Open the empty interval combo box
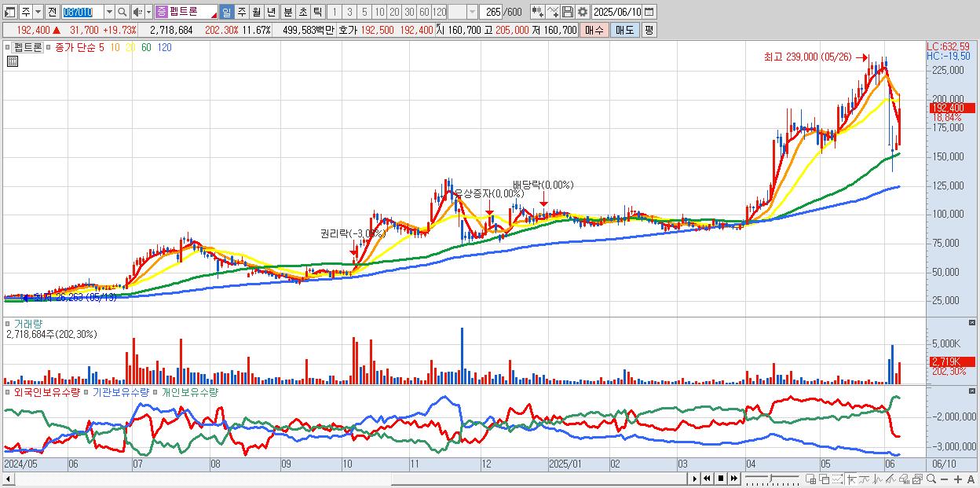 click(x=463, y=12)
